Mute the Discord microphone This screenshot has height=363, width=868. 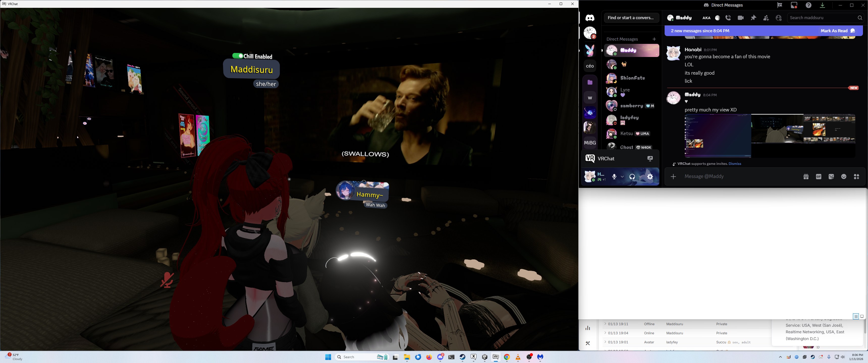tap(614, 176)
